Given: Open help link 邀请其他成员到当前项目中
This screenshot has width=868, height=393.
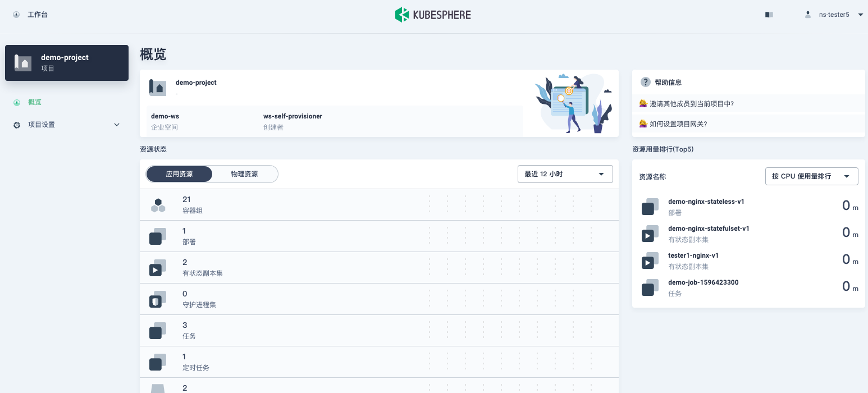Looking at the screenshot, I should (691, 103).
